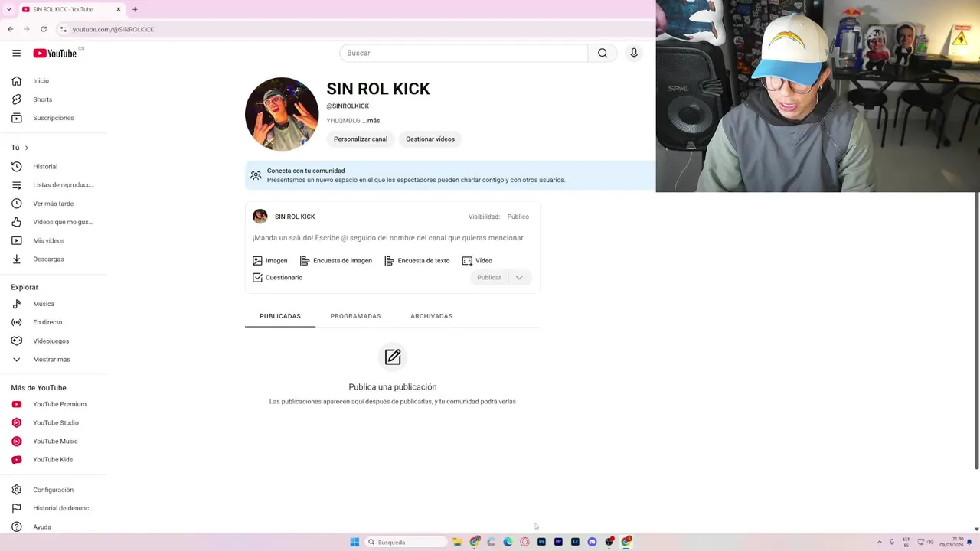This screenshot has height=551, width=980.
Task: Click the search magnifier button
Action: (x=603, y=53)
